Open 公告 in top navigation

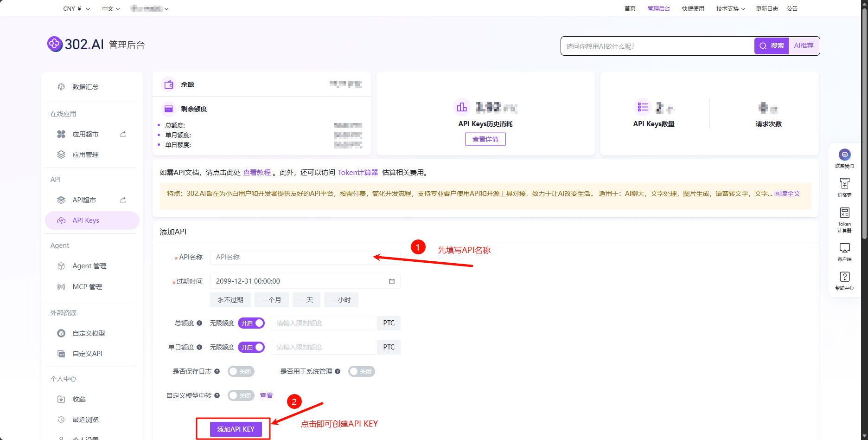click(x=792, y=9)
